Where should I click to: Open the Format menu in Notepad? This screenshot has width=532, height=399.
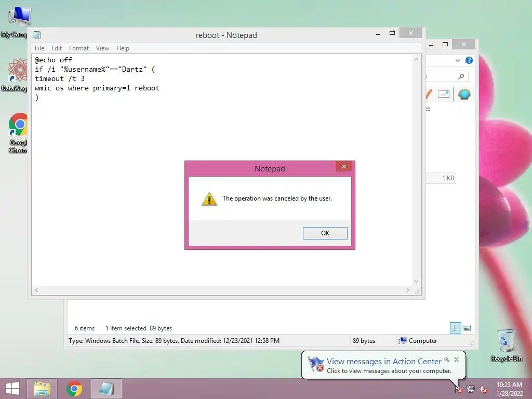click(x=79, y=48)
